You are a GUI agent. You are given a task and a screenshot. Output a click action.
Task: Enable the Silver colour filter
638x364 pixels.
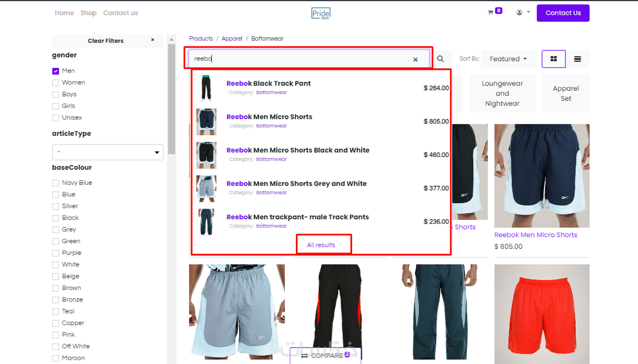point(56,206)
